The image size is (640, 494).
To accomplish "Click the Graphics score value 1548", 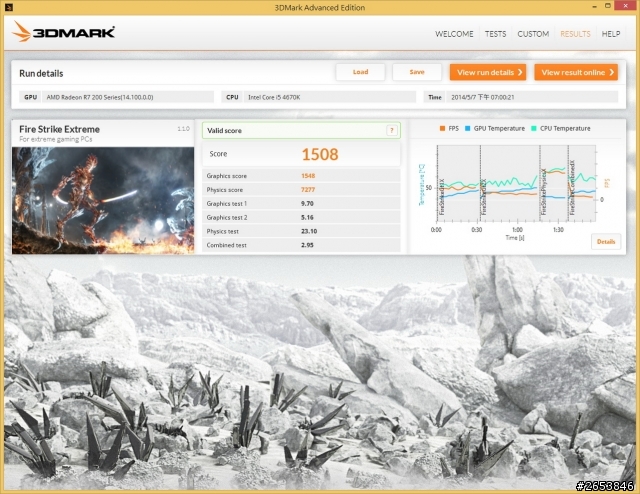I will (308, 176).
